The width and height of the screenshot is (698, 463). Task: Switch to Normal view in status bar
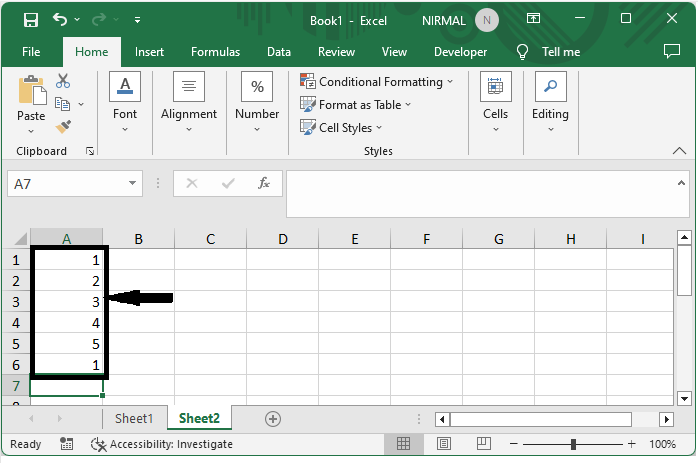(404, 444)
